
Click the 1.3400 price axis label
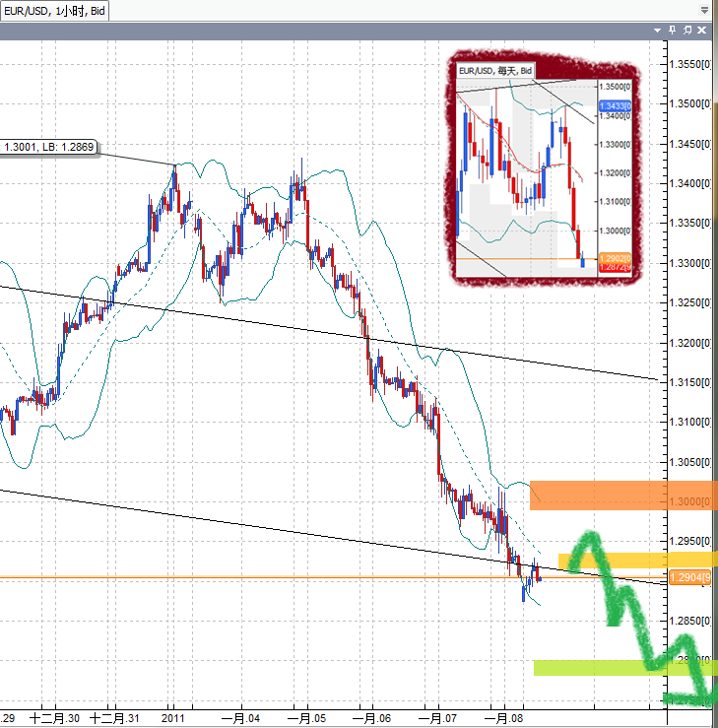point(689,183)
